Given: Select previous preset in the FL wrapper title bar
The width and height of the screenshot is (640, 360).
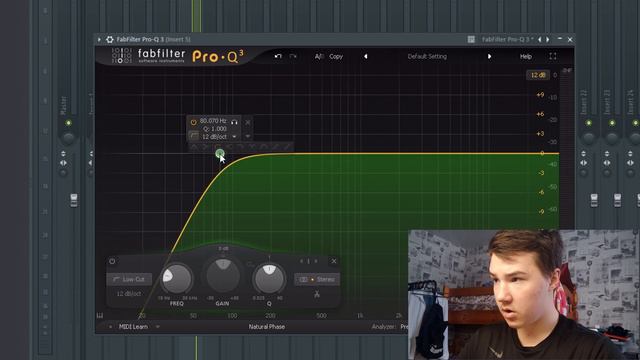Looking at the screenshot, I should [540, 40].
